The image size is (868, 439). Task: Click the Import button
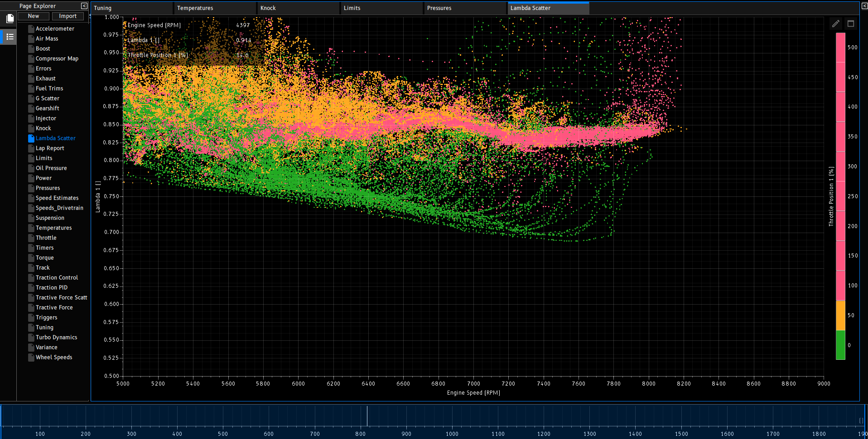click(68, 16)
